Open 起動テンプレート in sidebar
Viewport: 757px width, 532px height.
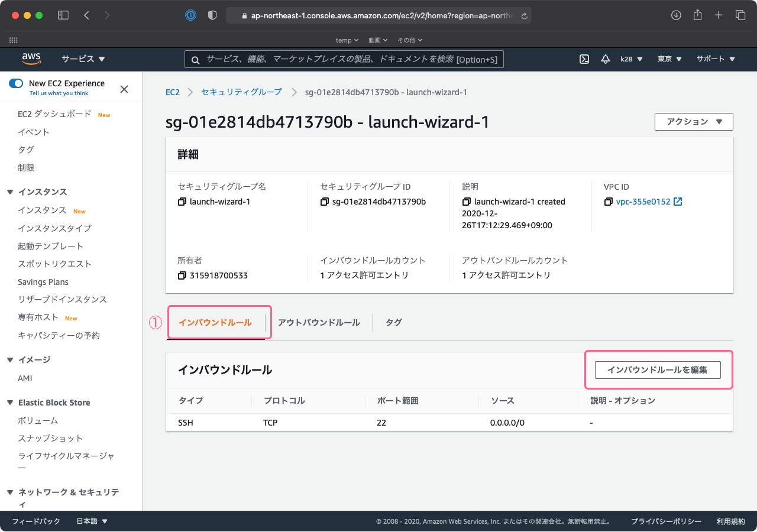click(x=50, y=246)
